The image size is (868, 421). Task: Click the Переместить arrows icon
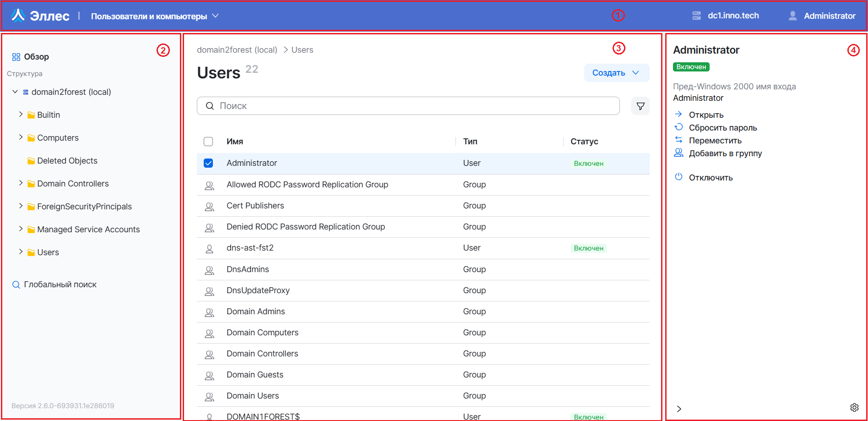coord(678,140)
